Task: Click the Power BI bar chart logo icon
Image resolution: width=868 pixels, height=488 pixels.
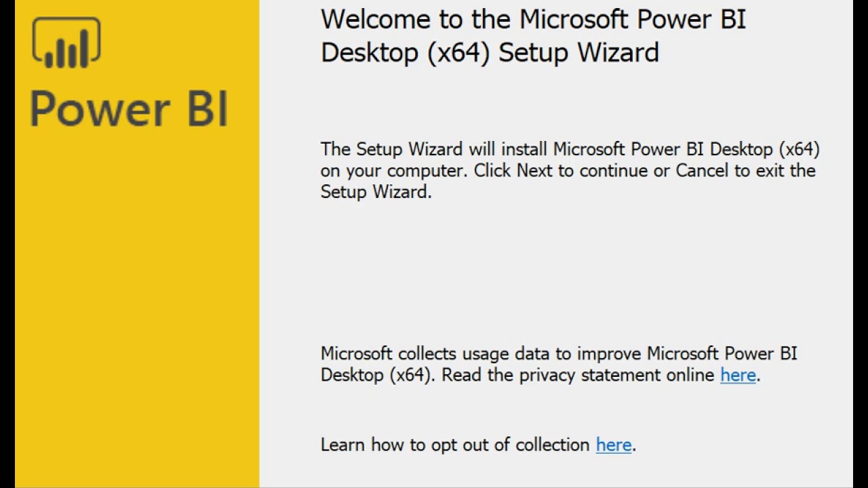Action: coord(66,43)
